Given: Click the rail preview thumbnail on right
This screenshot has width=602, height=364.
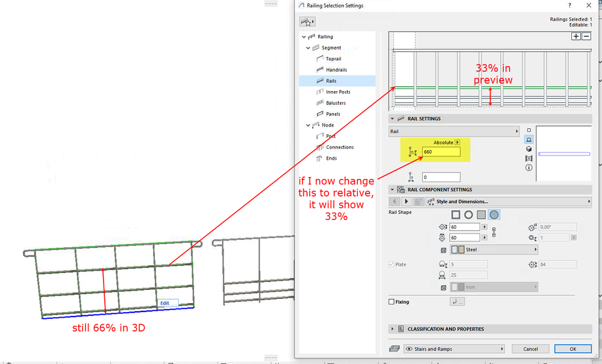Looking at the screenshot, I should tap(563, 154).
